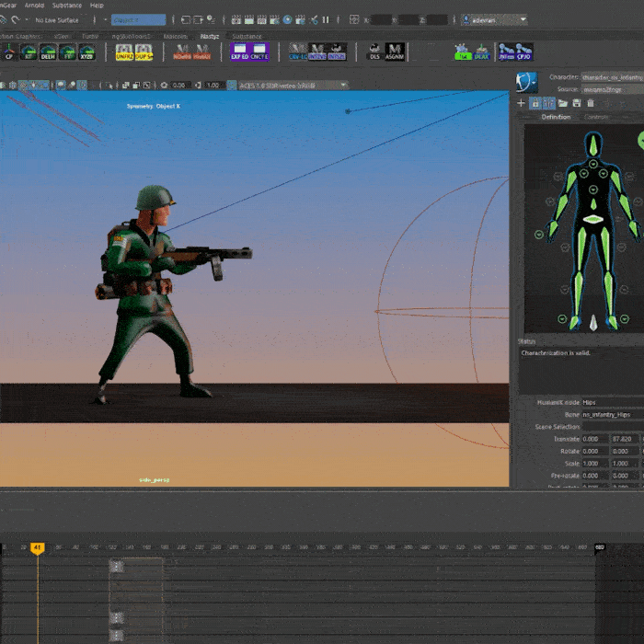644x644 pixels.
Task: Click the plus icon in HumanIK toolbar
Action: coord(521,103)
